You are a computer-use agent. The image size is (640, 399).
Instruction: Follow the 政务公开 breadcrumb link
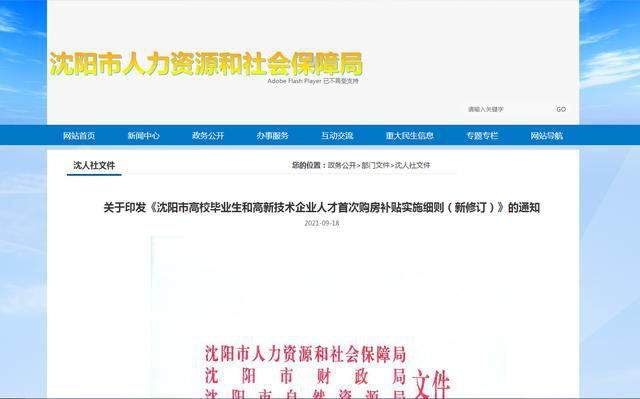pos(342,165)
